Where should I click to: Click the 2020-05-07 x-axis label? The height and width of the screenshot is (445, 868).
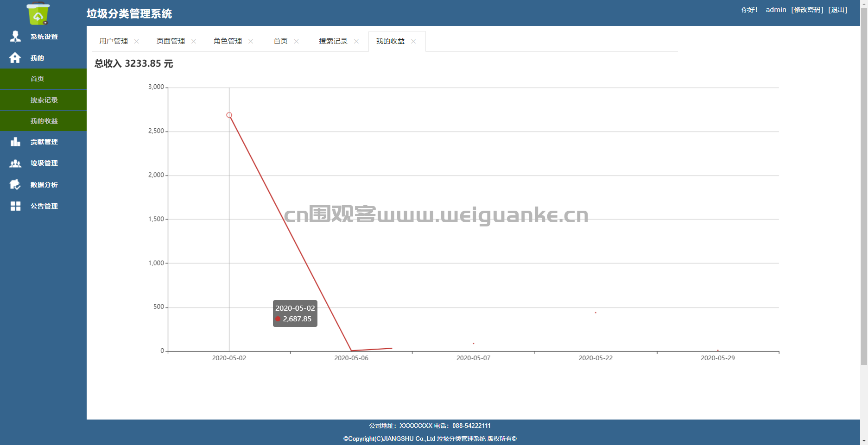click(473, 358)
